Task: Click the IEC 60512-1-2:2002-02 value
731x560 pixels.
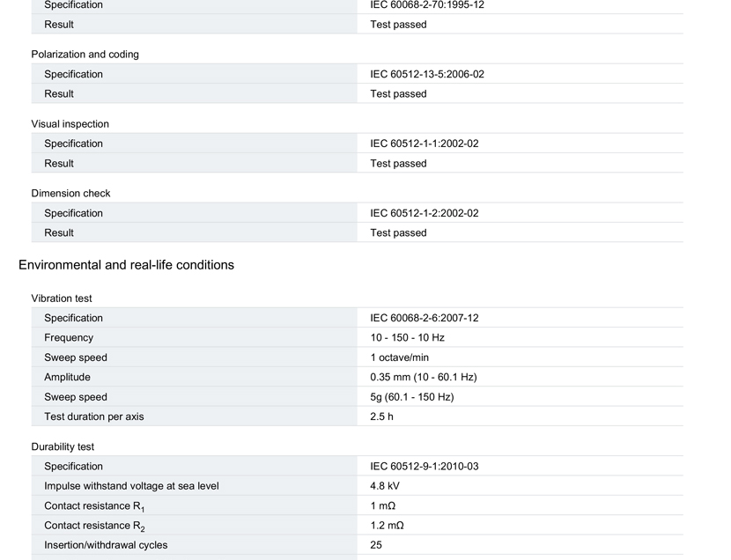Action: (425, 213)
